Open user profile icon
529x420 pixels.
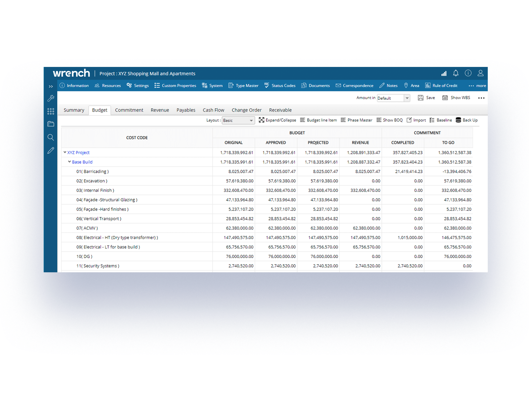480,73
